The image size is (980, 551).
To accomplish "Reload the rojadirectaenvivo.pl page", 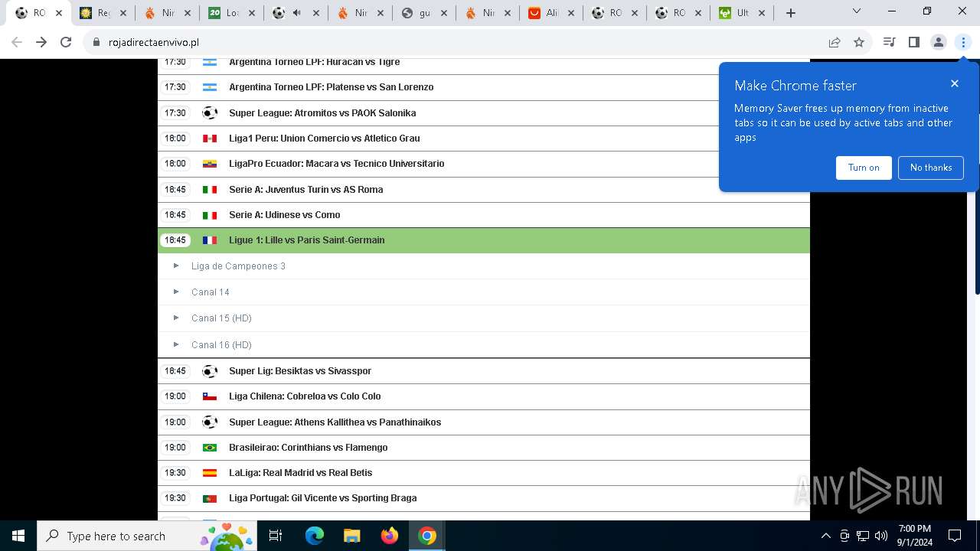I will click(66, 42).
